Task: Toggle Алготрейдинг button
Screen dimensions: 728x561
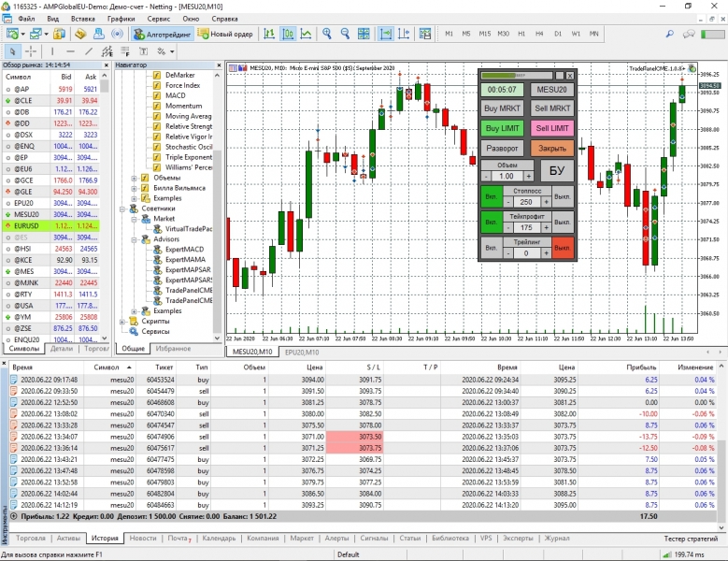Action: click(x=162, y=34)
